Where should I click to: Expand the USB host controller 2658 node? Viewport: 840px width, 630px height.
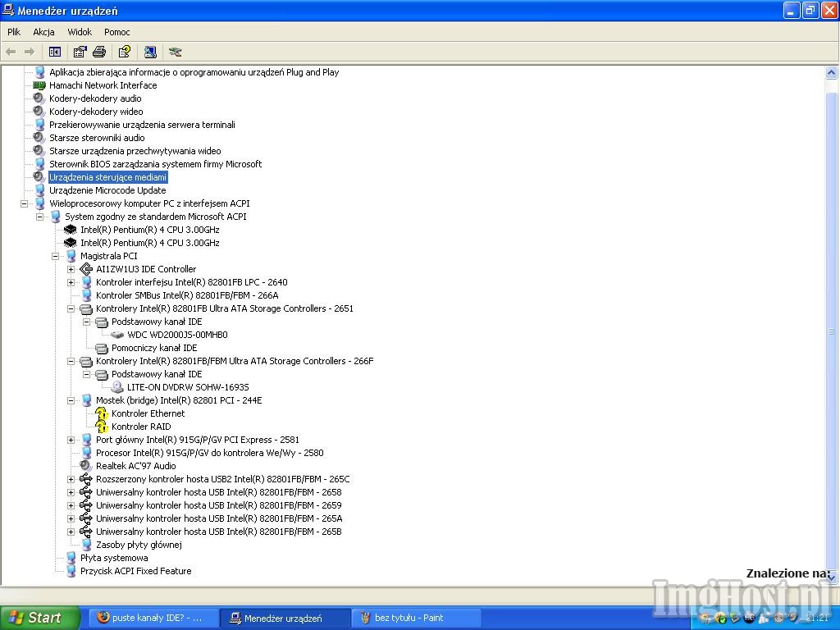pyautogui.click(x=71, y=492)
